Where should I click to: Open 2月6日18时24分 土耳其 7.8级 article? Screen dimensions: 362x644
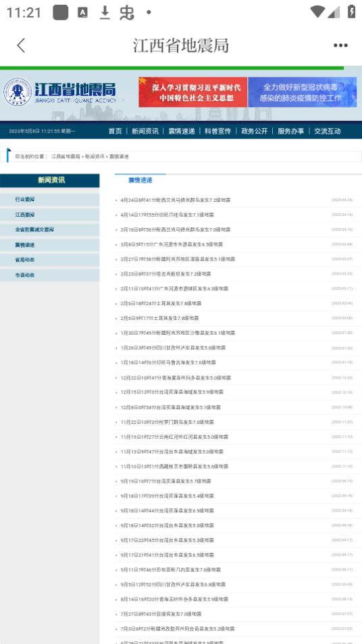tap(161, 304)
